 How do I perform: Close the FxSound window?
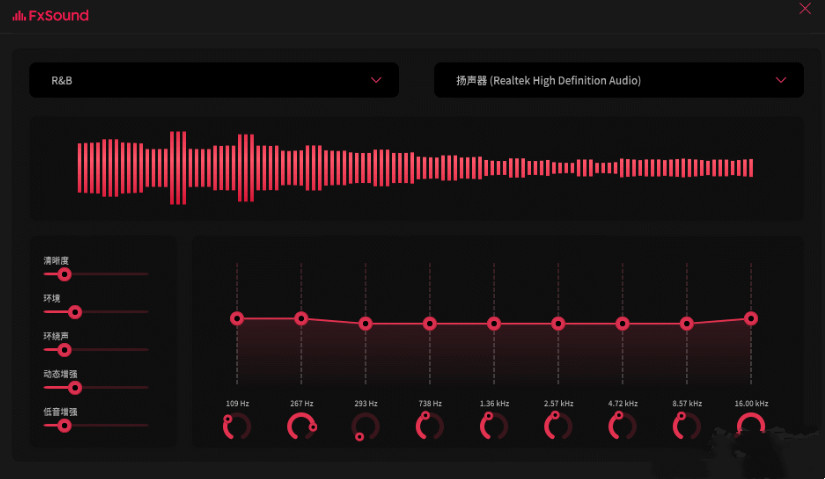tap(805, 9)
